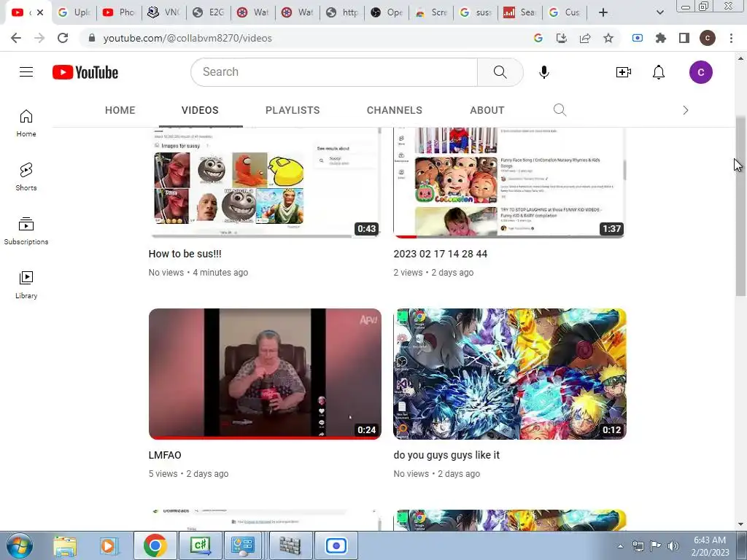Open network icon in system tray
Screen dimensions: 747x560
[x=638, y=546]
